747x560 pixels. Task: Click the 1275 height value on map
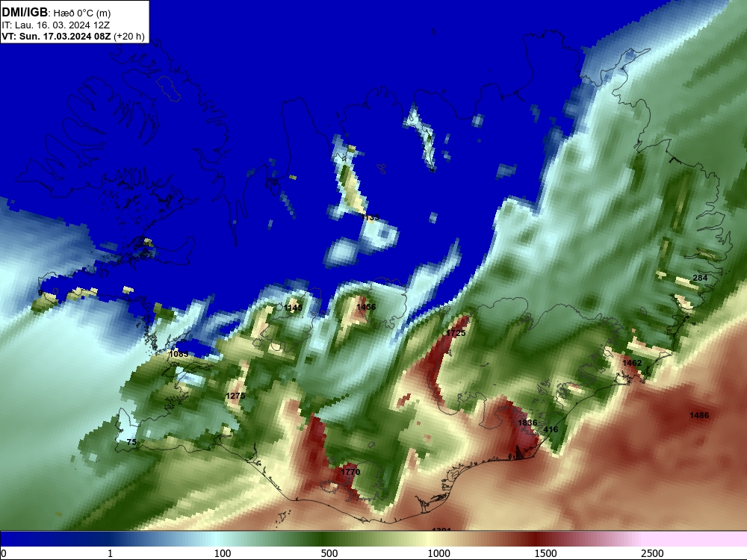tap(235, 396)
